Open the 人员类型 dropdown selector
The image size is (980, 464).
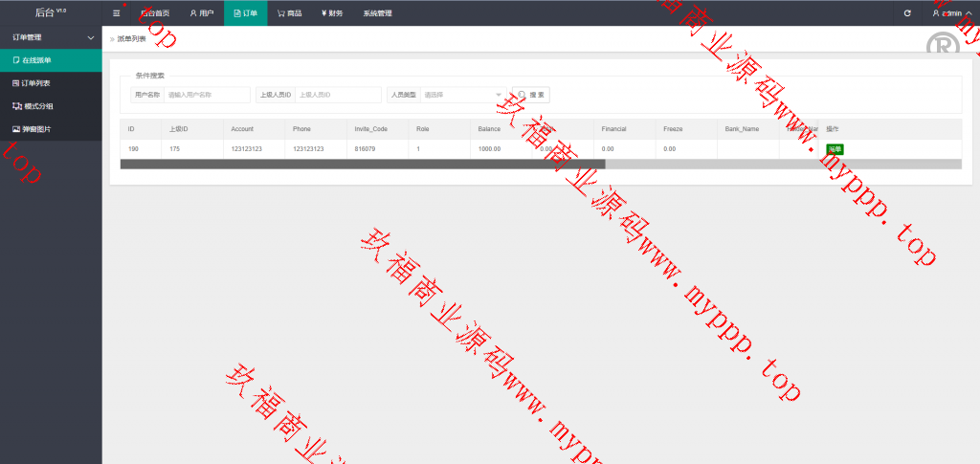pos(462,95)
